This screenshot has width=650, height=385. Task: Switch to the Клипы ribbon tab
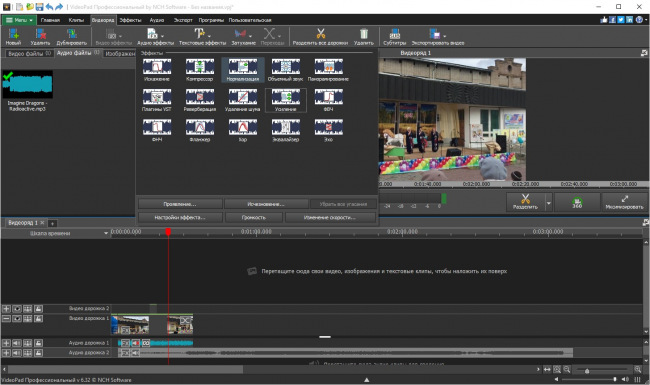tap(76, 20)
